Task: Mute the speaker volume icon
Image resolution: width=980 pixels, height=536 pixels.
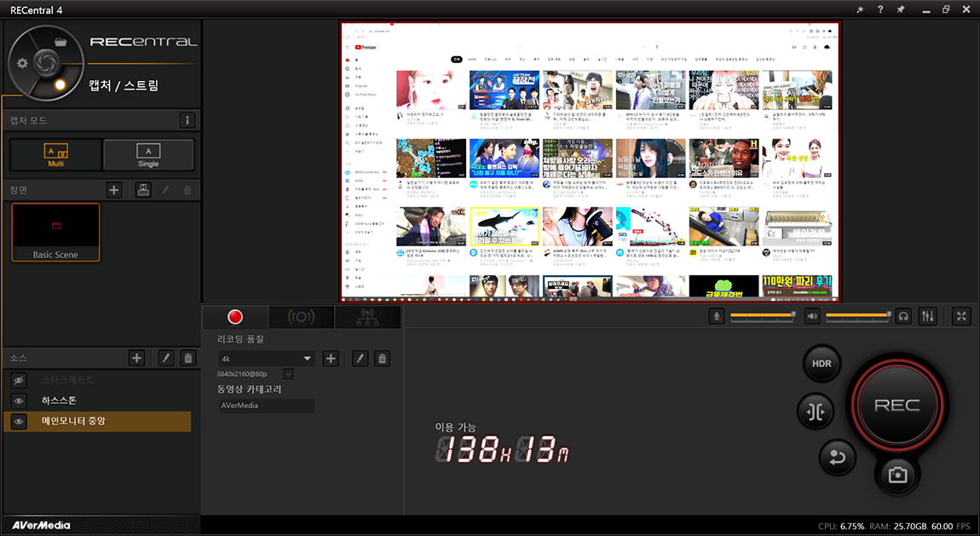Action: click(812, 316)
